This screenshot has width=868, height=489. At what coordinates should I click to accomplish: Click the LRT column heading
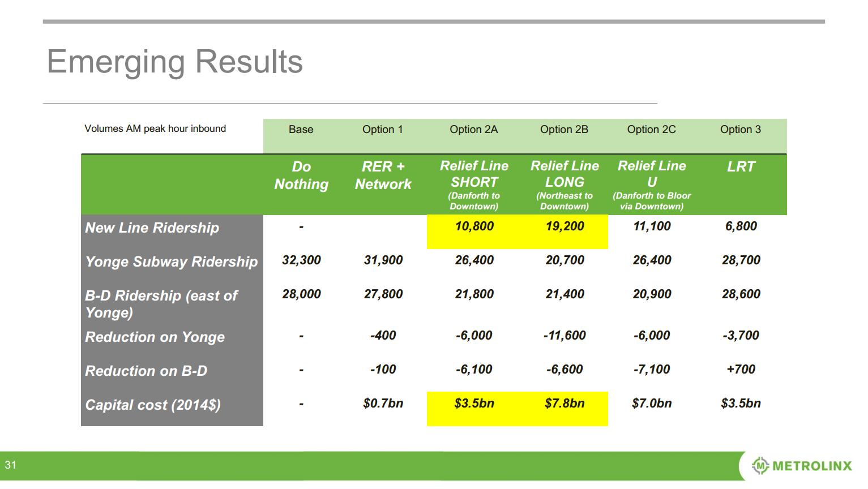click(741, 167)
